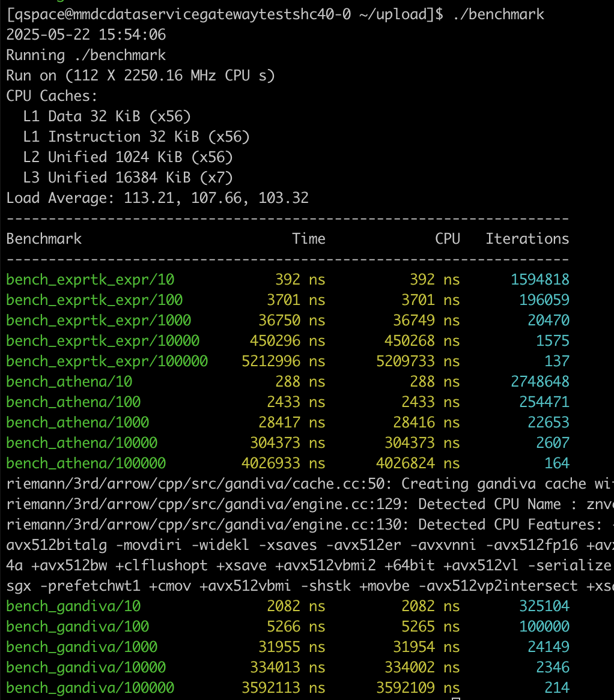
Task: Click the Time value 3592113 ns
Action: tap(284, 688)
